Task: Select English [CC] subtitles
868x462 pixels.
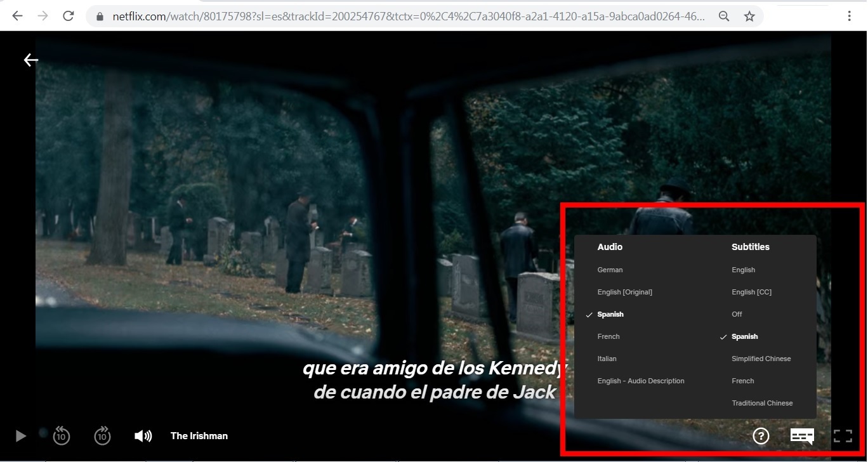Action: tap(751, 292)
